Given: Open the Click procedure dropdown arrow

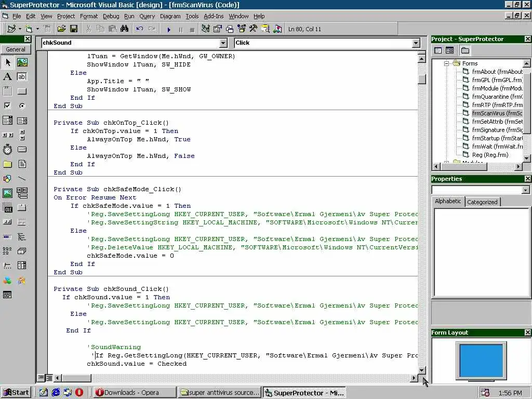Looking at the screenshot, I should coord(416,43).
